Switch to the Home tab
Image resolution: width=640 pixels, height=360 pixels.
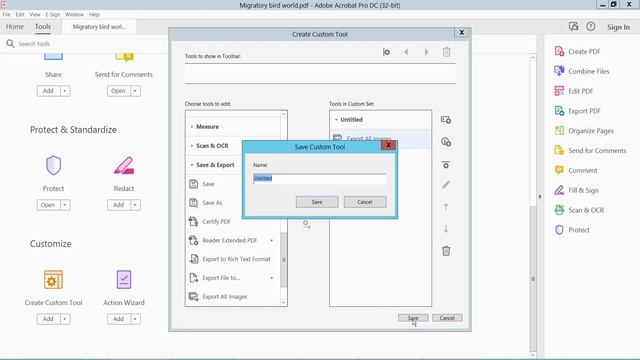pos(15,27)
